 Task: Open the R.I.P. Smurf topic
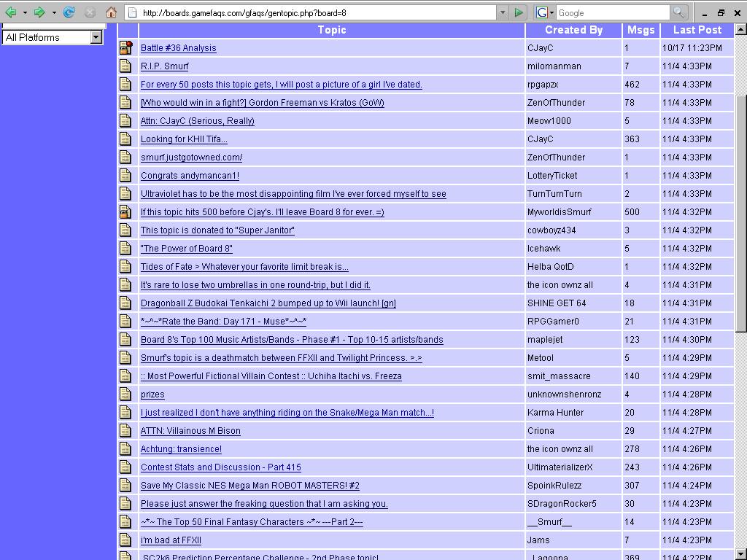coord(164,66)
